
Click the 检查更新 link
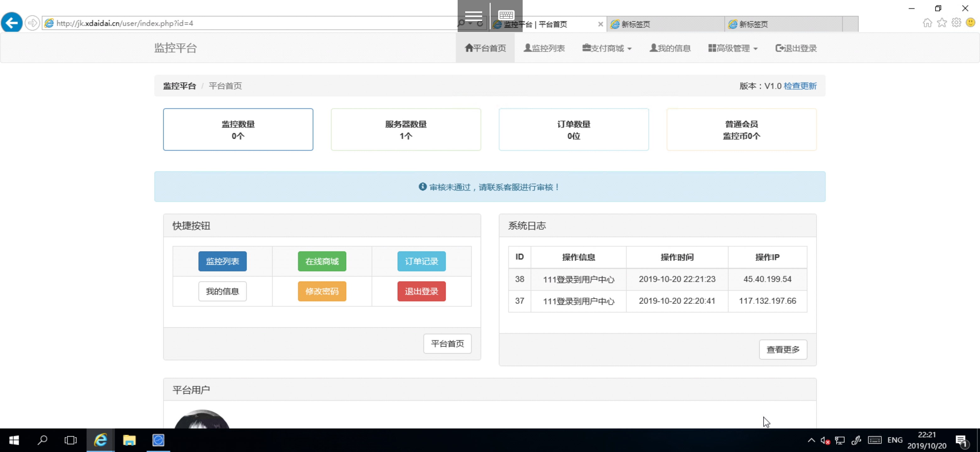tap(800, 86)
